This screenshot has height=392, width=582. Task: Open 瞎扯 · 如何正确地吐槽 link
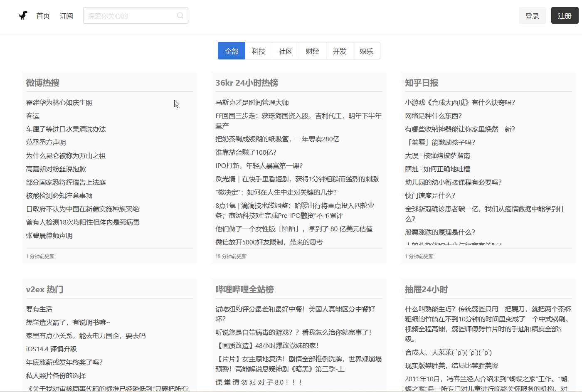(x=438, y=169)
